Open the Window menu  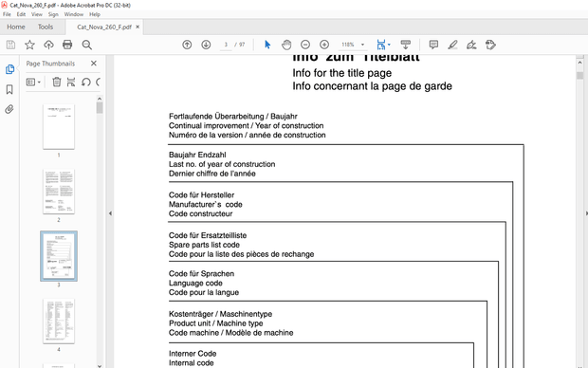74,14
